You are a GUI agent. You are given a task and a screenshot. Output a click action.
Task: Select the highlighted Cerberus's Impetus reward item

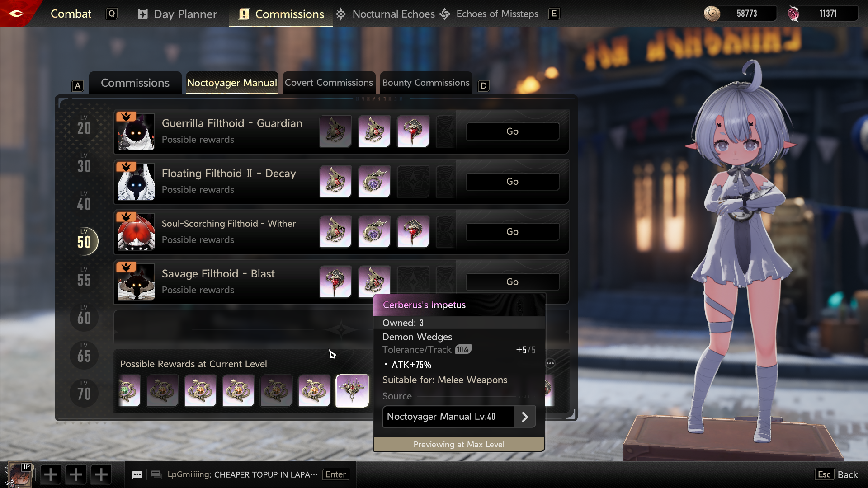[352, 391]
